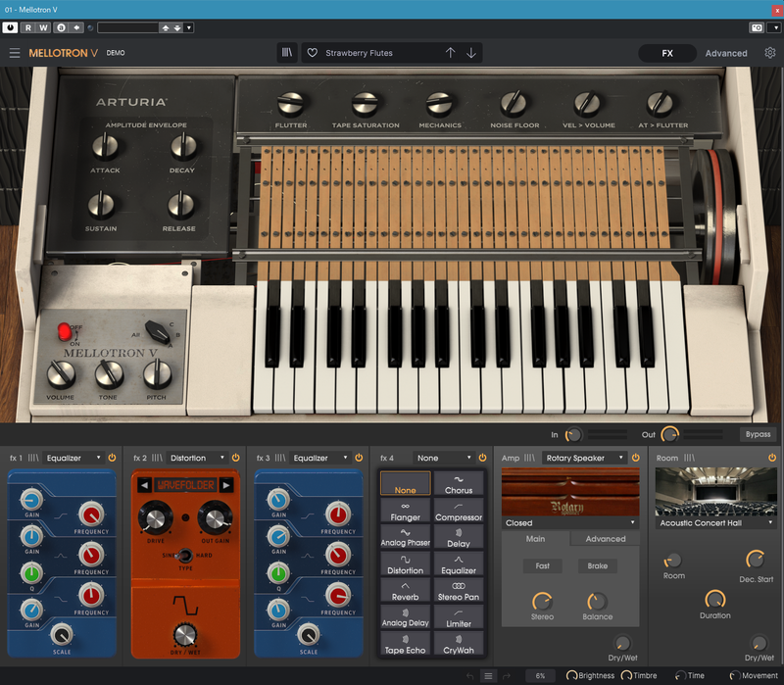Viewport: 784px width, 685px height.
Task: Click the track selector A/B/C knob
Action: (x=157, y=331)
